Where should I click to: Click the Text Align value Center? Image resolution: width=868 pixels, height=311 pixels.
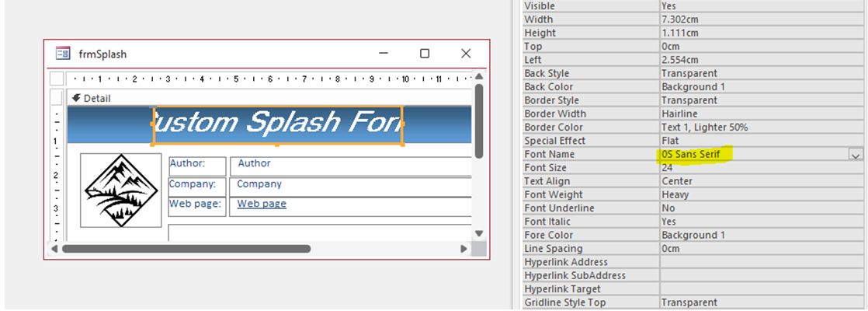tap(763, 181)
